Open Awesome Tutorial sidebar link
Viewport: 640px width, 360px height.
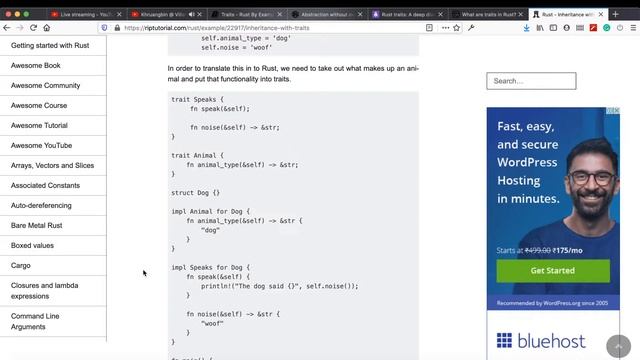(39, 125)
